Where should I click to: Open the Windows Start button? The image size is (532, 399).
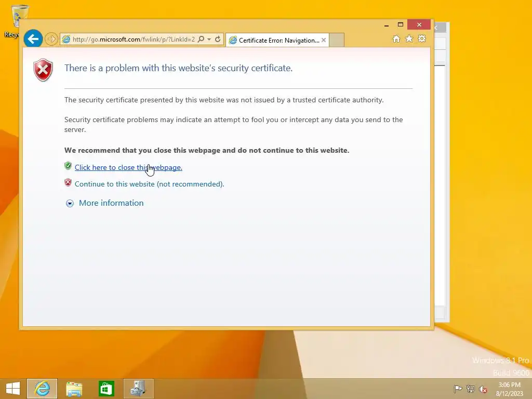click(13, 389)
